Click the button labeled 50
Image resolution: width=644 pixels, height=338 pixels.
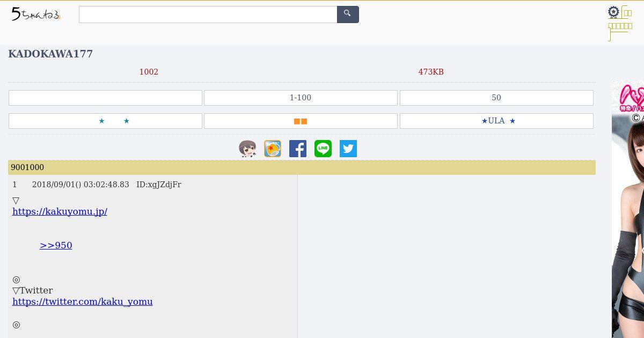pyautogui.click(x=496, y=98)
